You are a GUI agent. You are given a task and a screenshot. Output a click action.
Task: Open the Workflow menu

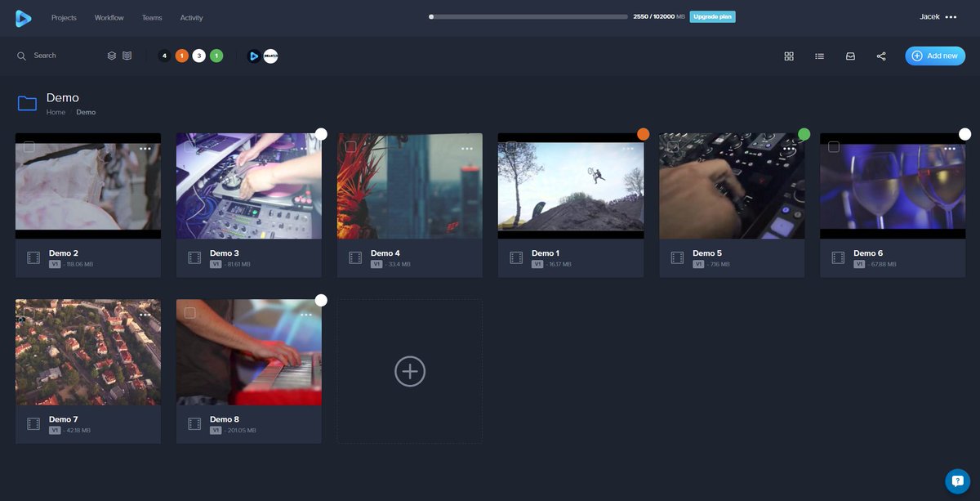pos(109,18)
